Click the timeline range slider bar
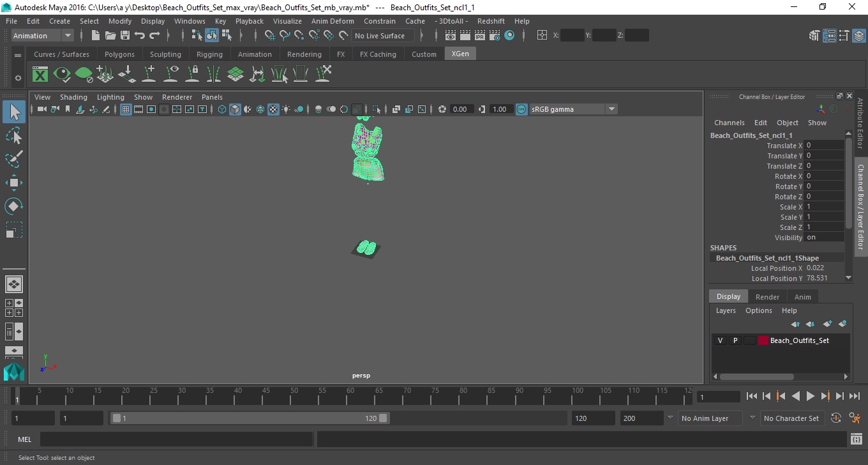 pos(250,418)
